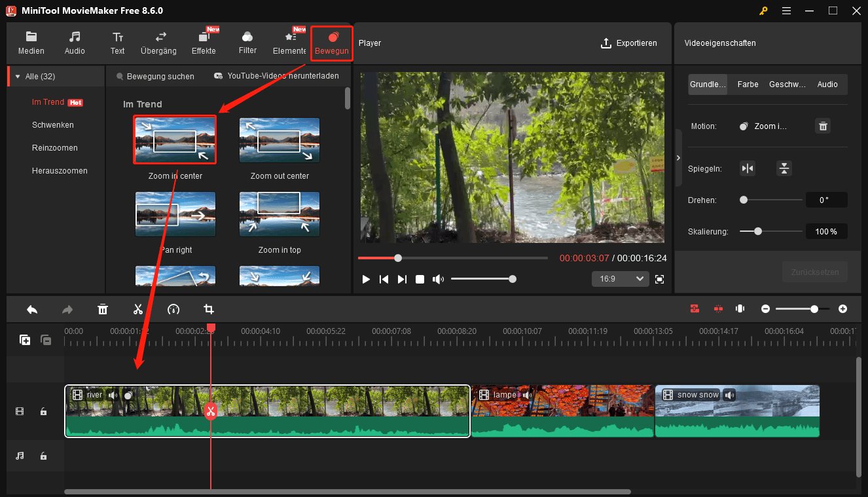Click the Exportieren button

coord(629,43)
